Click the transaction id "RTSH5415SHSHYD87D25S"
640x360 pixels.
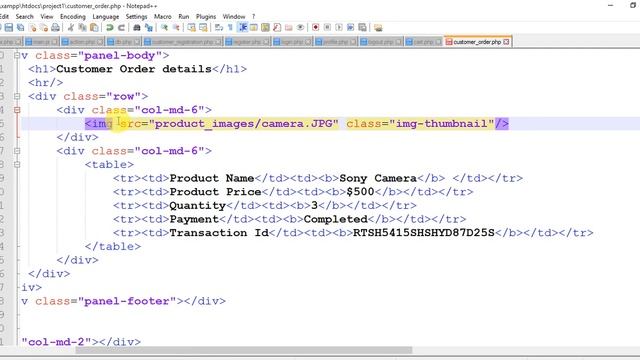click(424, 233)
